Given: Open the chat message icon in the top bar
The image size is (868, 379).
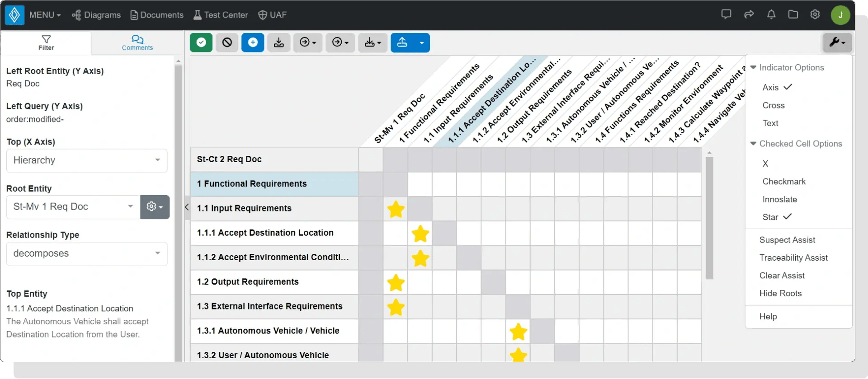Looking at the screenshot, I should pos(726,14).
